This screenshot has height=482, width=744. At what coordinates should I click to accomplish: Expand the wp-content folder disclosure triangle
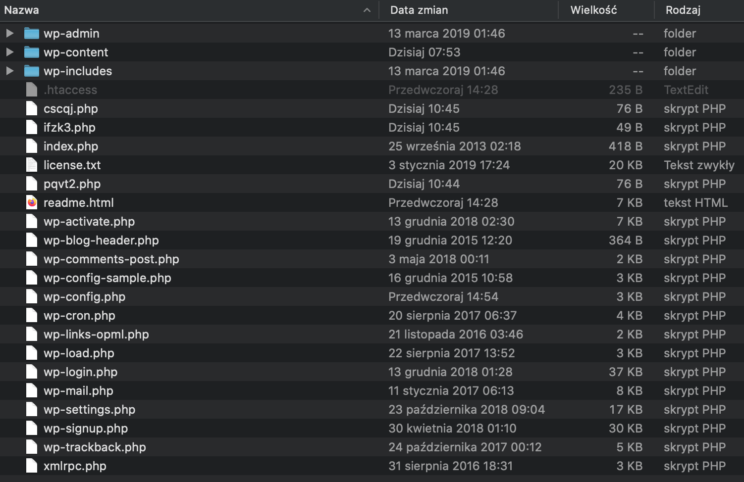click(x=9, y=52)
